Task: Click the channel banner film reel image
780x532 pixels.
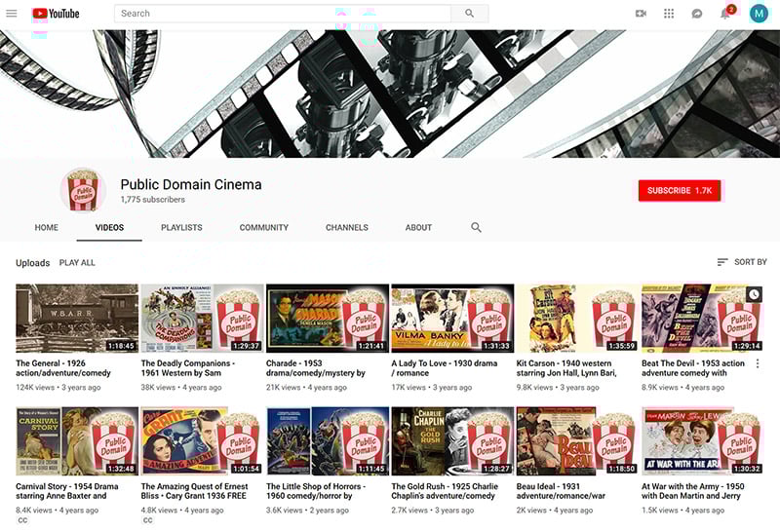Action: click(390, 94)
